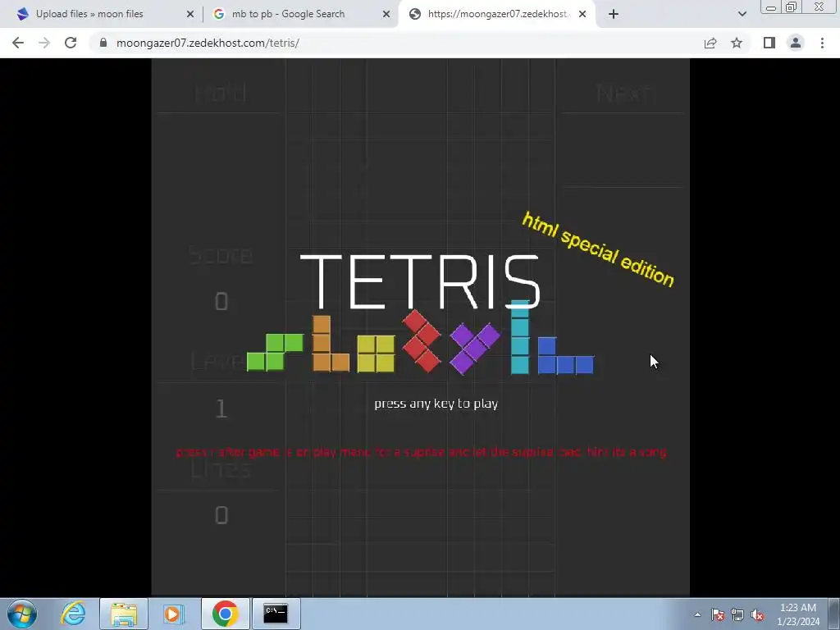840x630 pixels.
Task: Click the TETRIS title logo
Action: pos(420,282)
